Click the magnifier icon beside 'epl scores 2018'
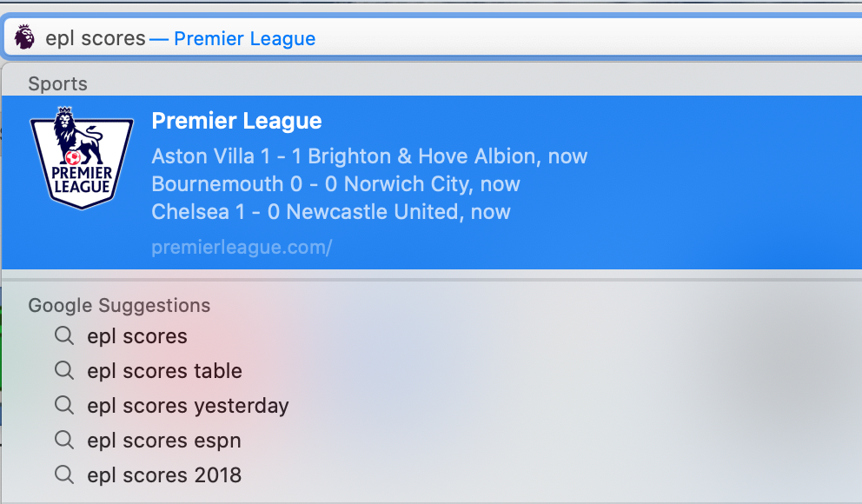The height and width of the screenshot is (504, 862). click(64, 474)
